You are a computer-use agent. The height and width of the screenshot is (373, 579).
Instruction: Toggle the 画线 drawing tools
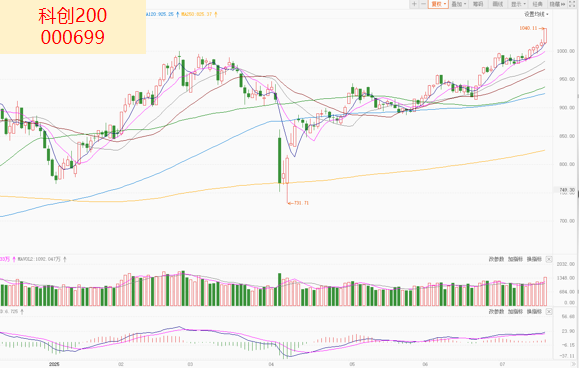pyautogui.click(x=498, y=4)
